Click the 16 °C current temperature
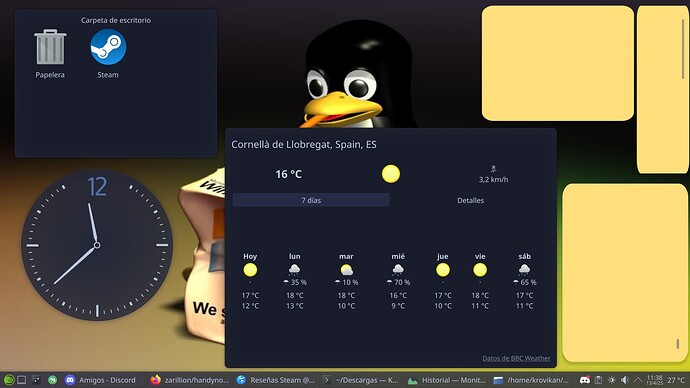Screen dimensions: 690x388 pyautogui.click(x=289, y=174)
